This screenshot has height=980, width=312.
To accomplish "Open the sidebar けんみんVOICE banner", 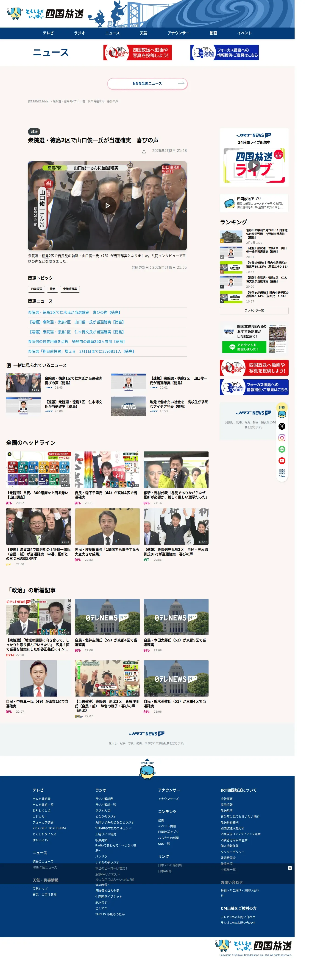I will coord(254,387).
